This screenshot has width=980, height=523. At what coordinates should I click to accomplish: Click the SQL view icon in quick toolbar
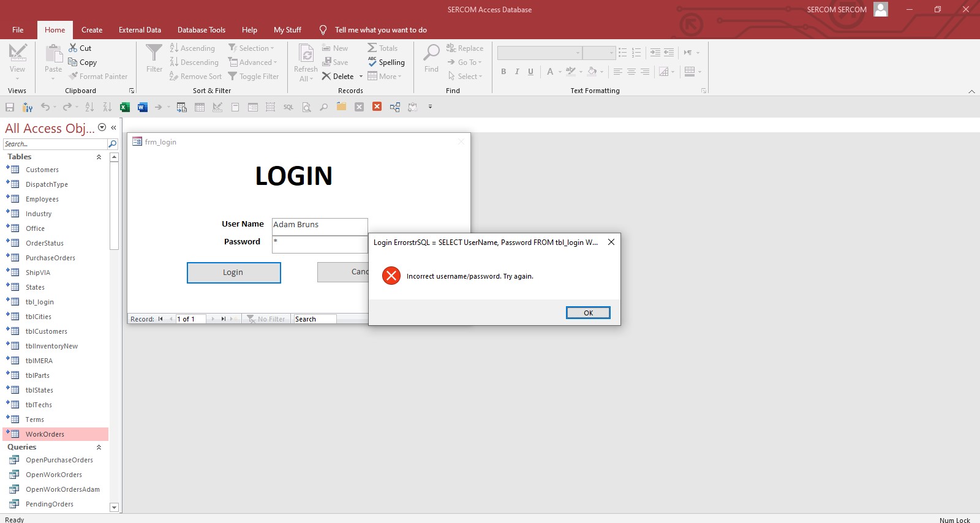point(288,107)
